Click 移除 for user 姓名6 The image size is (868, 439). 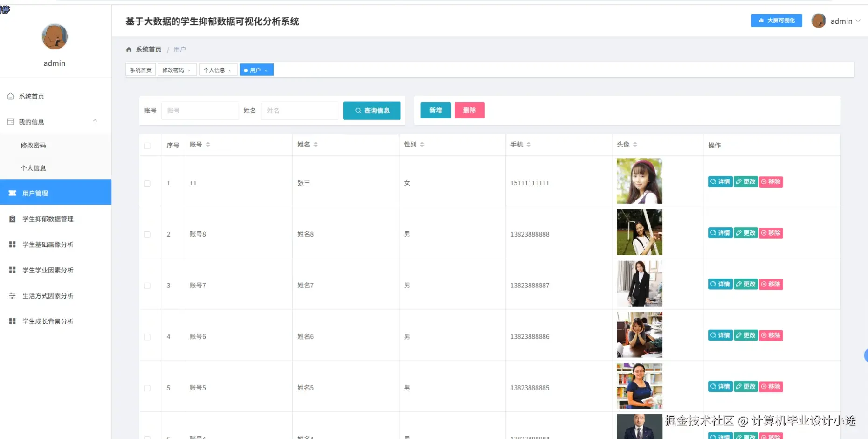771,335
